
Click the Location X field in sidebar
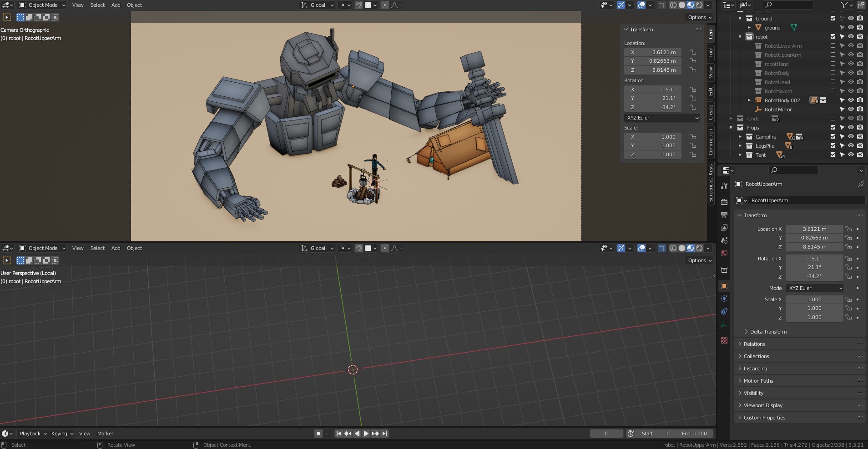(x=653, y=52)
